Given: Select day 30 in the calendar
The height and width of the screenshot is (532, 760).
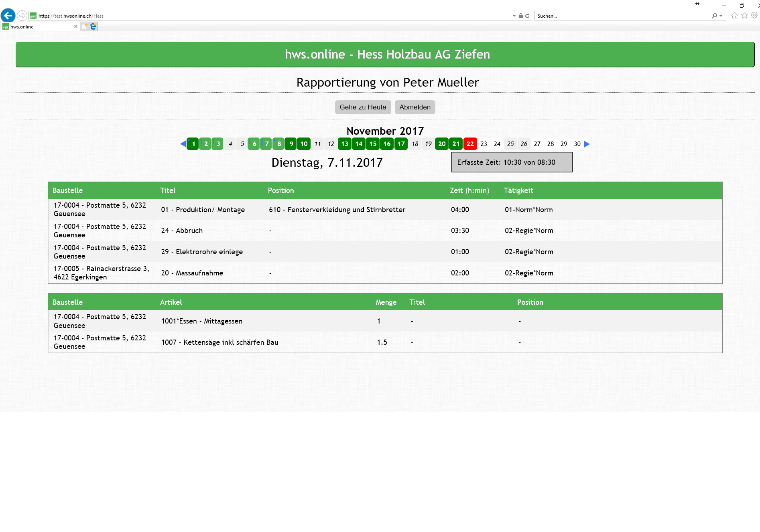Looking at the screenshot, I should coord(577,144).
